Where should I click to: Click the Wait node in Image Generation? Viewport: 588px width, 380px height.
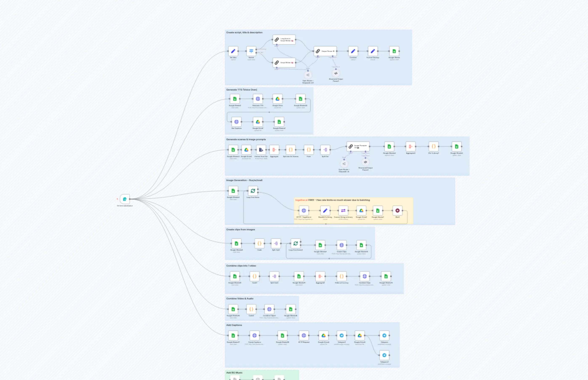coord(398,211)
